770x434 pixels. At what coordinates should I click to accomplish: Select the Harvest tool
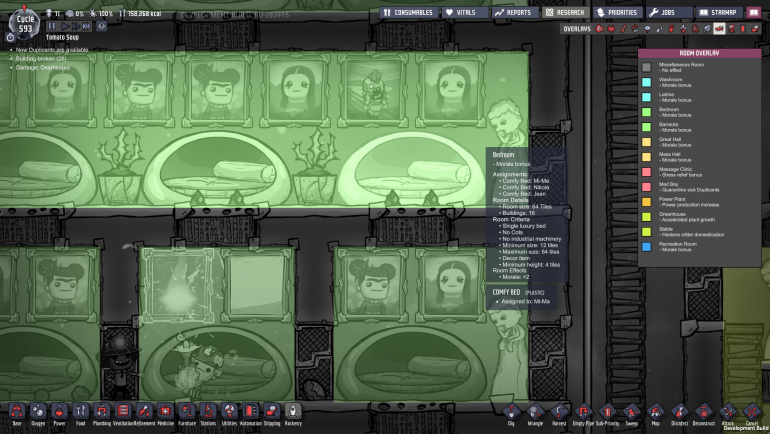pos(559,411)
